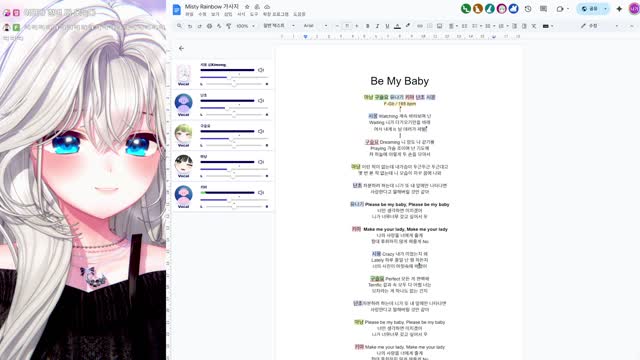Click the back arrow above the vocal mixer
Viewport: 640px width, 360px height.
pyautogui.click(x=181, y=48)
